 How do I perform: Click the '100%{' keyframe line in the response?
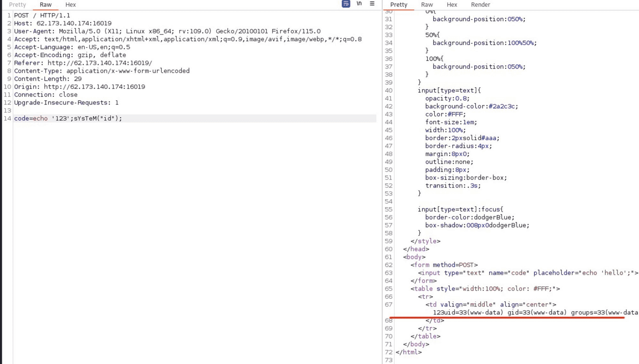[435, 59]
